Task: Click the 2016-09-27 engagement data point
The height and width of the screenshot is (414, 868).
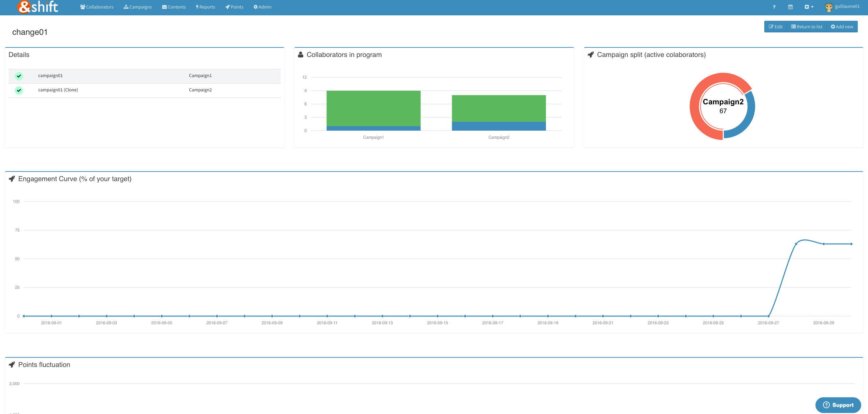Action: (768, 316)
